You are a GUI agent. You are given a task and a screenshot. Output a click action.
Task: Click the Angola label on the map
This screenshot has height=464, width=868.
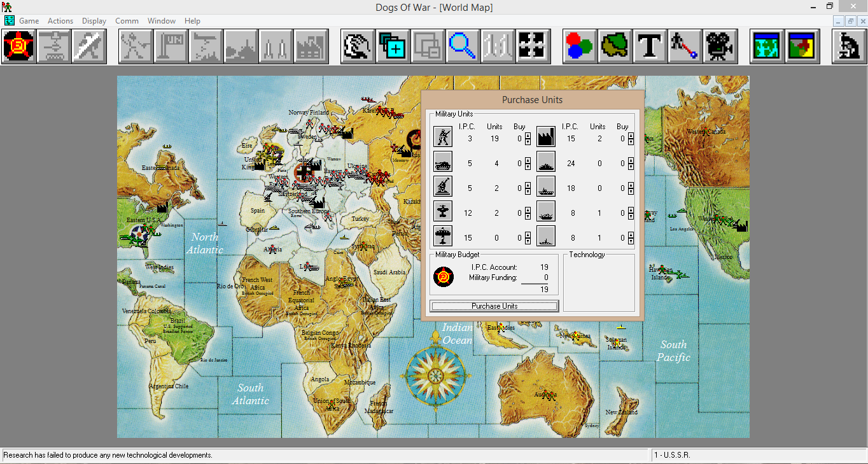click(320, 379)
